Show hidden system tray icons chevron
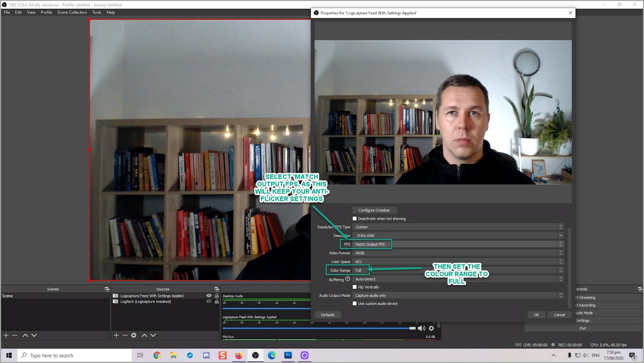This screenshot has width=644, height=363. pyautogui.click(x=553, y=355)
